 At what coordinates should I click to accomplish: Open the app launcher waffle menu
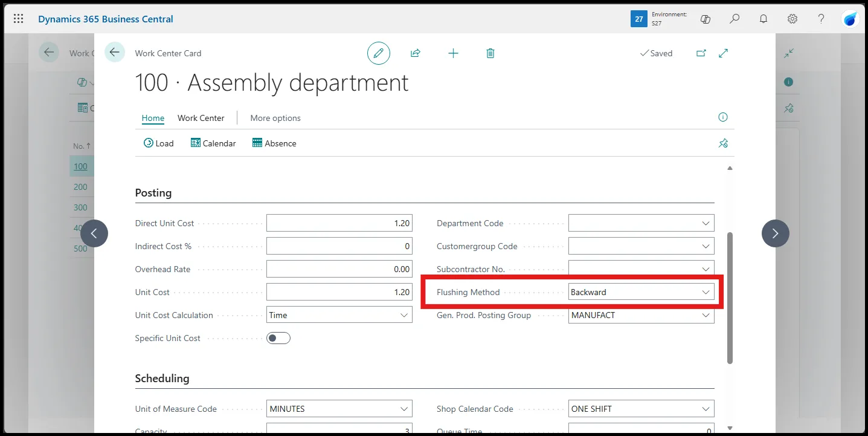pos(19,19)
